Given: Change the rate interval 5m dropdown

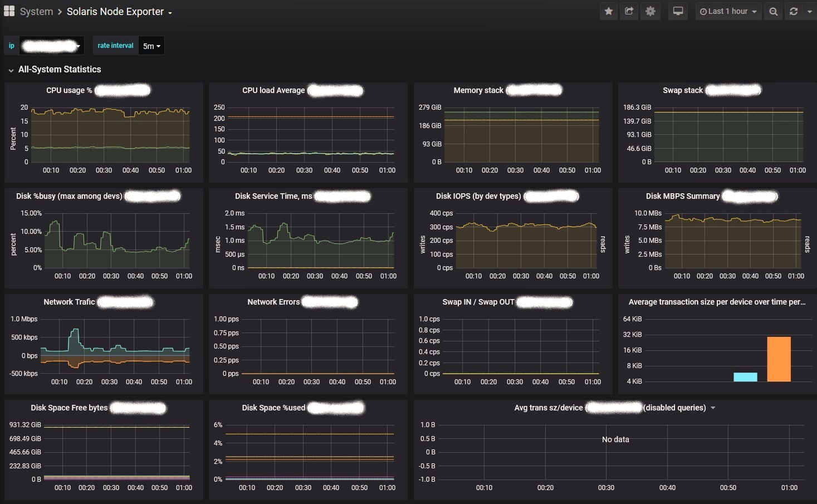Looking at the screenshot, I should 151,46.
